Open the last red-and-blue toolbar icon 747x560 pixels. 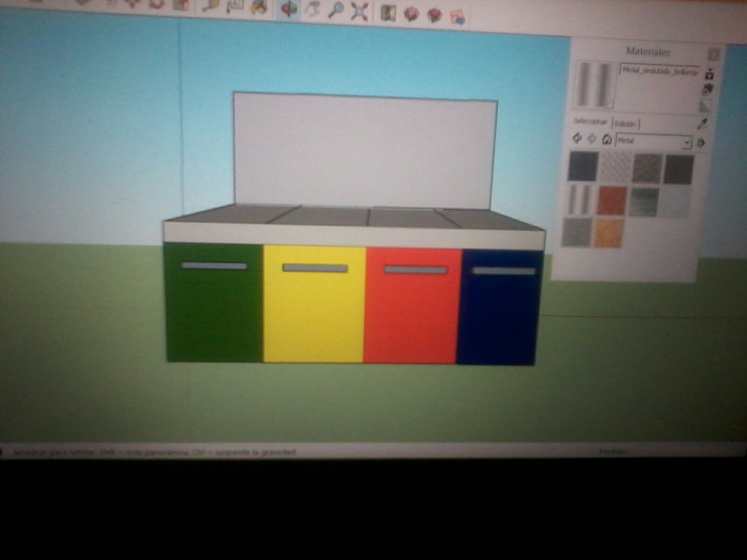coord(458,17)
